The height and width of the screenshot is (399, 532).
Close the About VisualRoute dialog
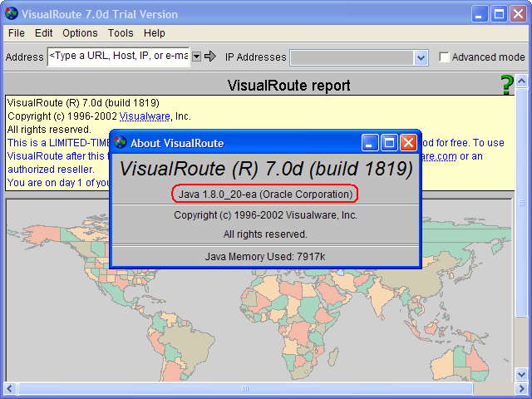(408, 142)
